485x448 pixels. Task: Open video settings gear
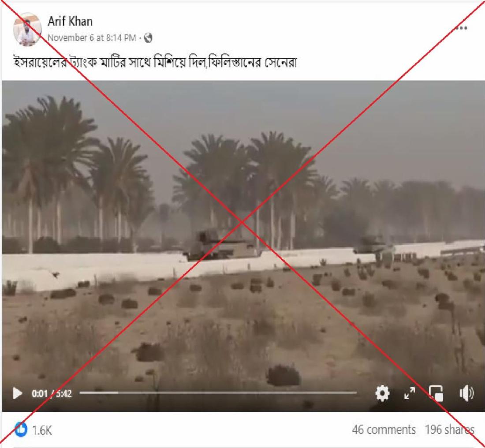click(x=382, y=394)
